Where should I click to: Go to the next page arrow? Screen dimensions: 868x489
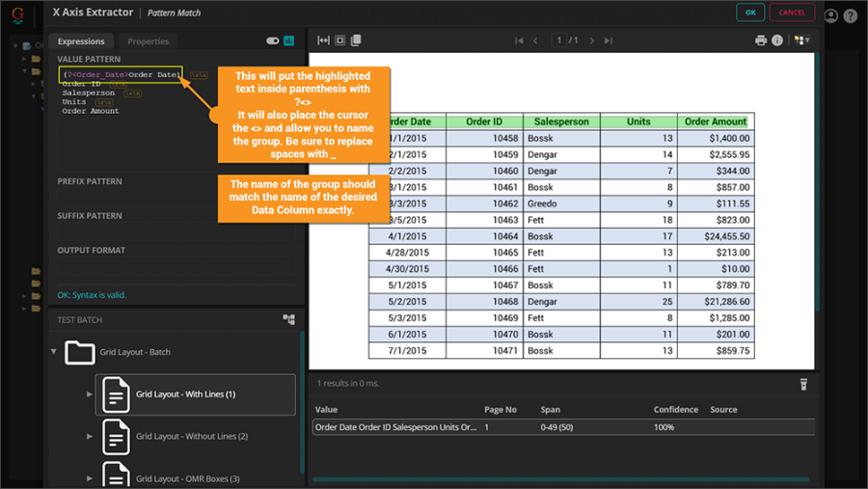click(x=592, y=41)
